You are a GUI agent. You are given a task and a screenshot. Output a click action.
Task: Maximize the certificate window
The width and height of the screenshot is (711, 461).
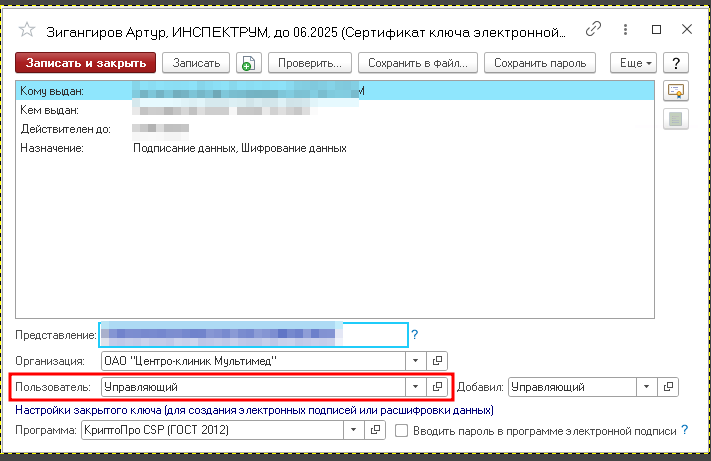(656, 29)
